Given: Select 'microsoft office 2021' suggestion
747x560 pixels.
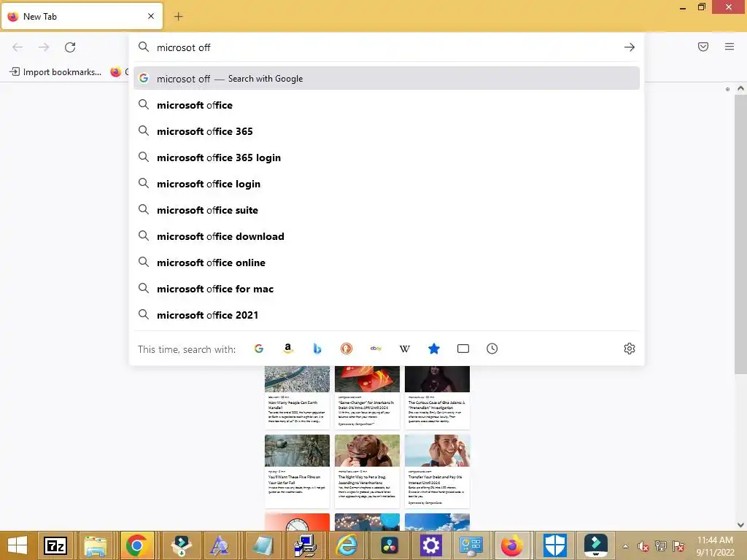Looking at the screenshot, I should tap(387, 315).
